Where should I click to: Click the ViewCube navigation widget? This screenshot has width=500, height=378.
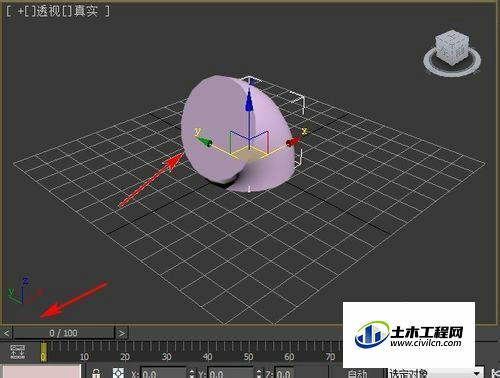click(452, 53)
